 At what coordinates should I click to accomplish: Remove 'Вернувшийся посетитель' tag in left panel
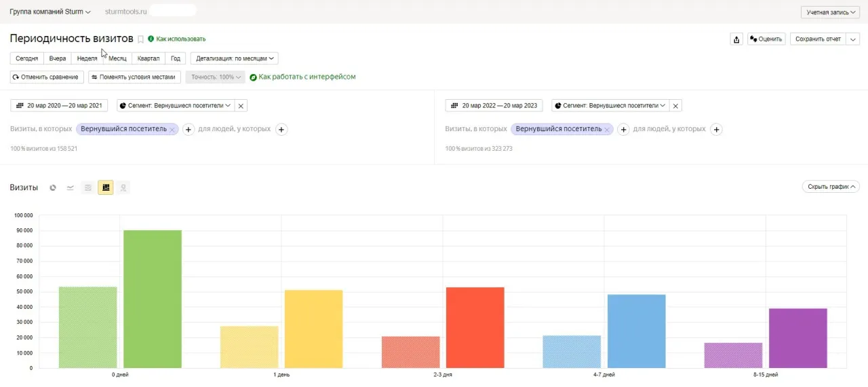[x=172, y=130]
